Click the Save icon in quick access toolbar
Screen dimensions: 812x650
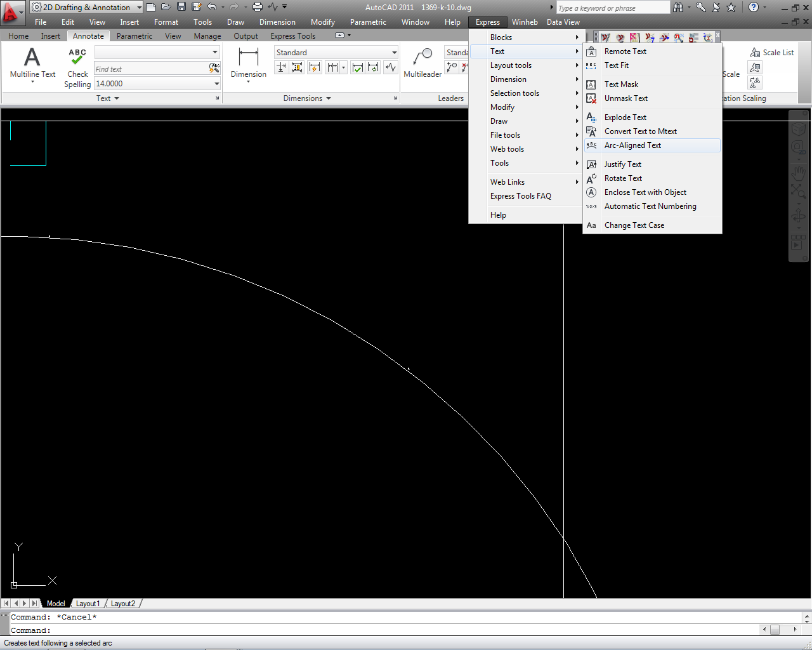tap(181, 7)
